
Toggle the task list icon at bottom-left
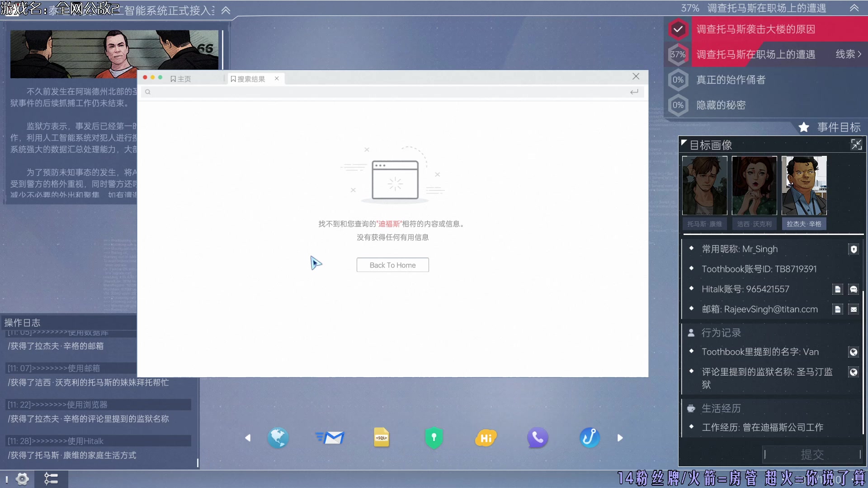click(x=51, y=479)
